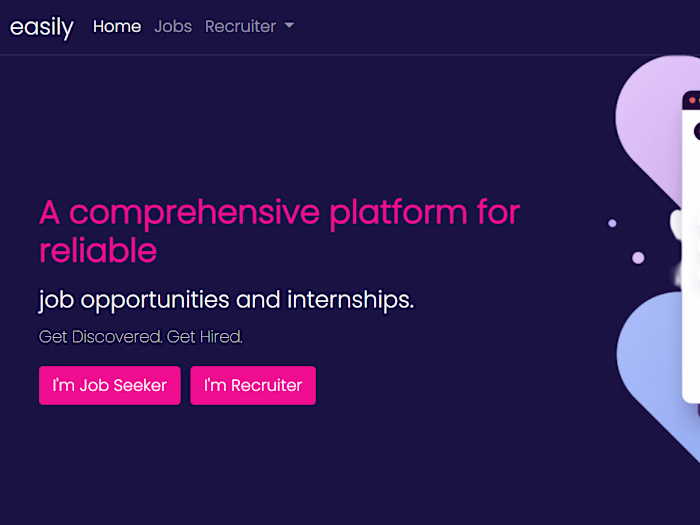Click the pink headline 'A comprehensive platform'
The image size is (700, 525).
[x=279, y=212]
